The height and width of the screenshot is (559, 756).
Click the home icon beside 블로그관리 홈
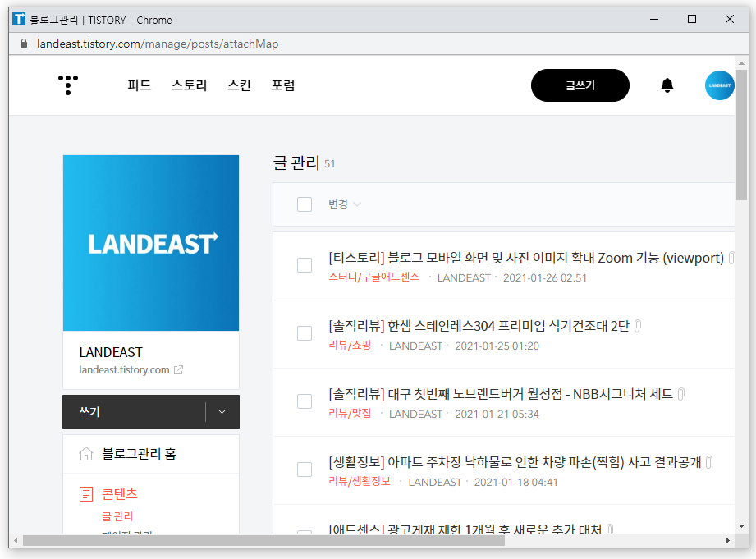pos(86,454)
